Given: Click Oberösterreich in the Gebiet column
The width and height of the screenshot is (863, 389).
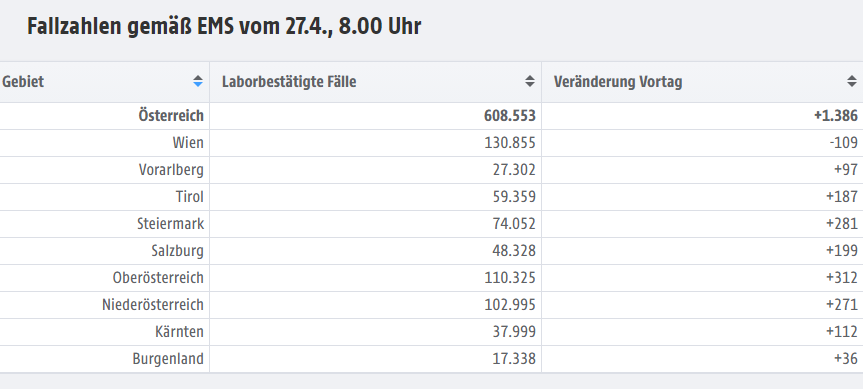Looking at the screenshot, I should click(159, 278).
